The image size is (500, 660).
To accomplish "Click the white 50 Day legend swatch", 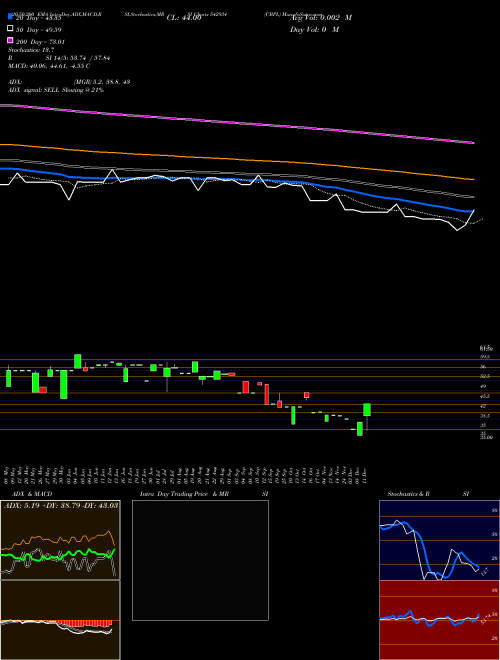I will [10, 29].
